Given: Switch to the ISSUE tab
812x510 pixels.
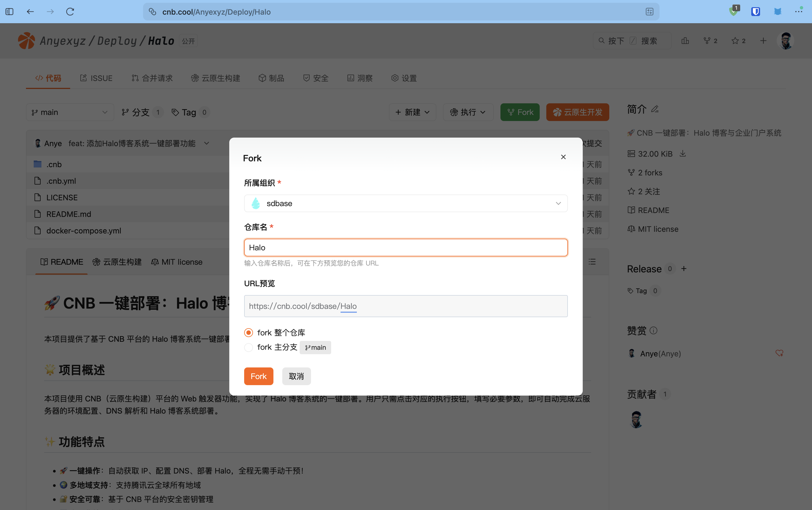Looking at the screenshot, I should (96, 78).
